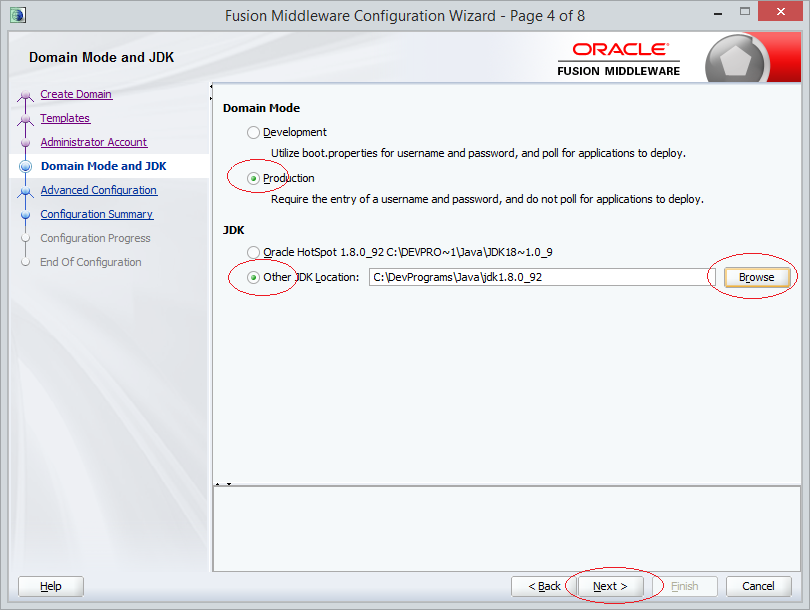Image resolution: width=810 pixels, height=610 pixels.
Task: Open the Create Domain step link
Action: tap(76, 95)
